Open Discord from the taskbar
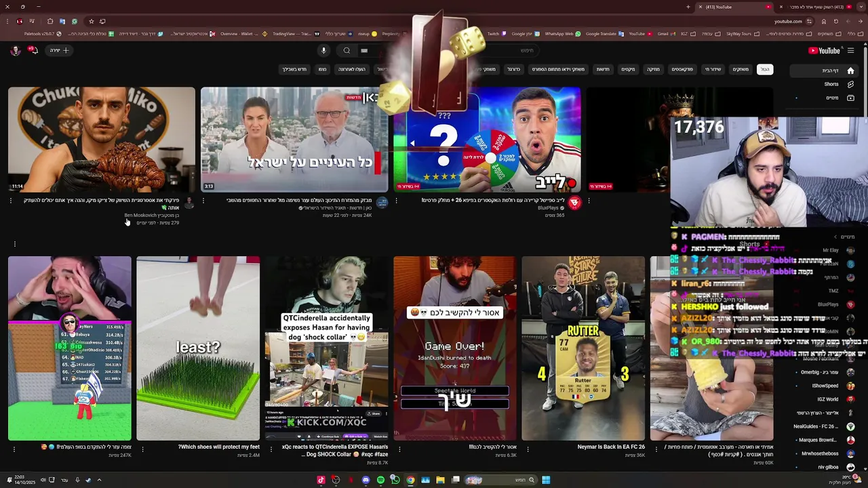Viewport: 868px width, 488px height. click(x=366, y=480)
